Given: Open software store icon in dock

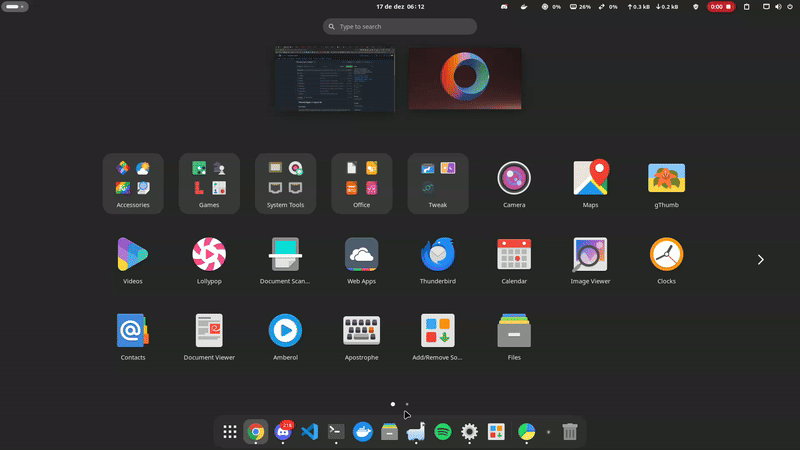Looking at the screenshot, I should 496,432.
